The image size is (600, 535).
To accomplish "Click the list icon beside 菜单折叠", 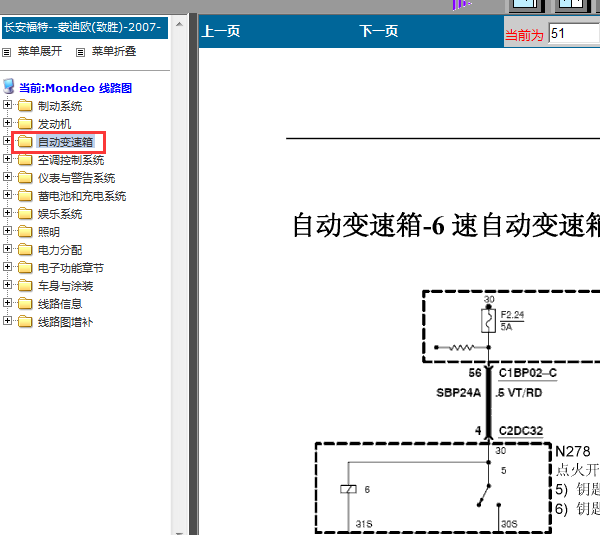I will 80,52.
